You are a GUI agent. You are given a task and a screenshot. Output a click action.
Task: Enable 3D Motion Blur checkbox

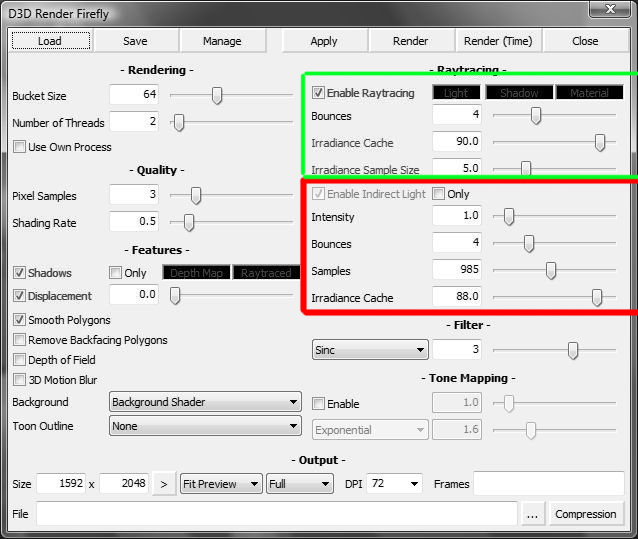point(19,380)
